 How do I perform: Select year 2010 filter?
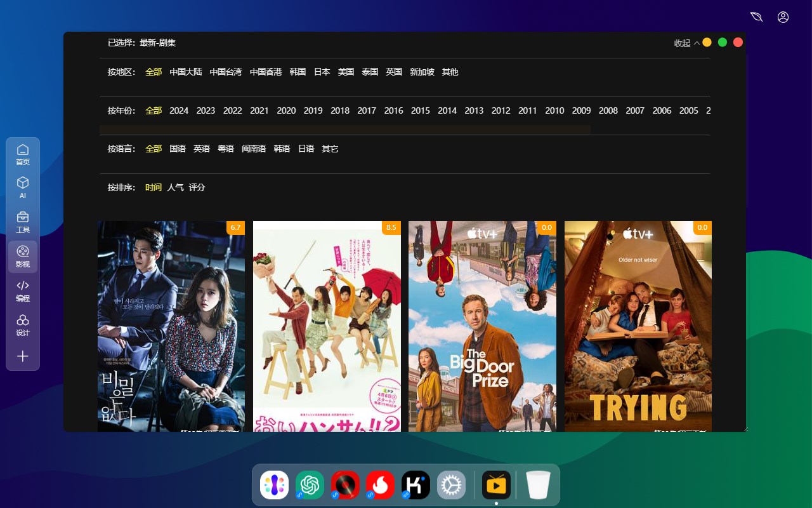tap(554, 110)
